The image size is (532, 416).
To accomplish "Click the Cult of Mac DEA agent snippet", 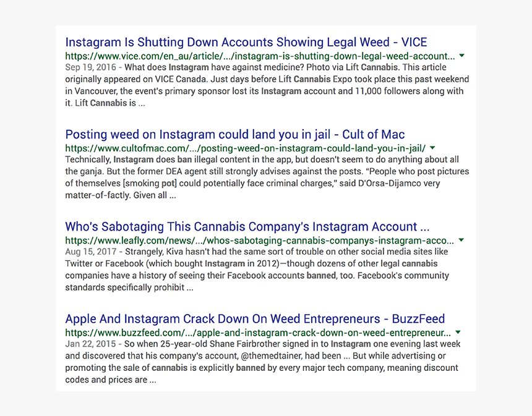I will pos(267,177).
